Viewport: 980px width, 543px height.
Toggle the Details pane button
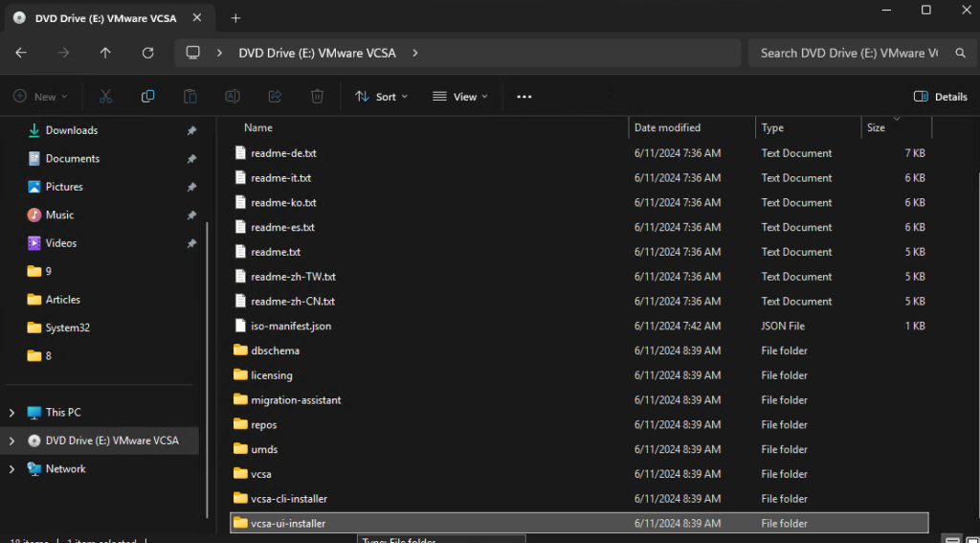pos(941,97)
